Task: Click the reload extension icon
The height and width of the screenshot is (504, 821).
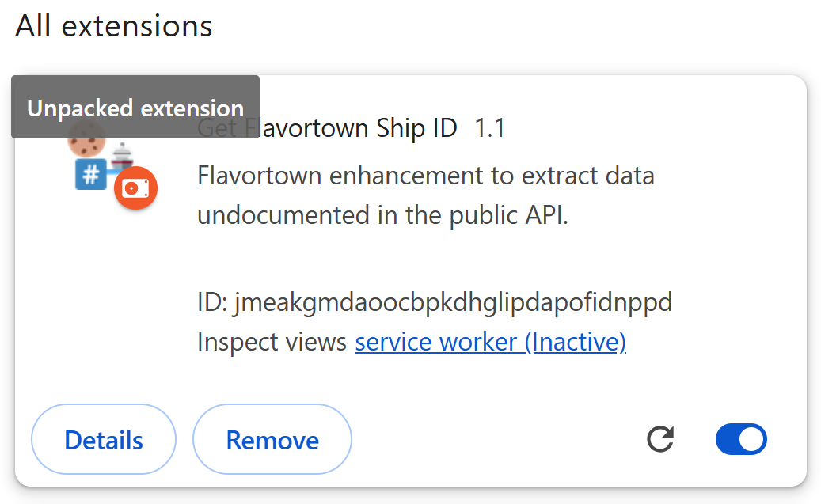Action: tap(660, 439)
